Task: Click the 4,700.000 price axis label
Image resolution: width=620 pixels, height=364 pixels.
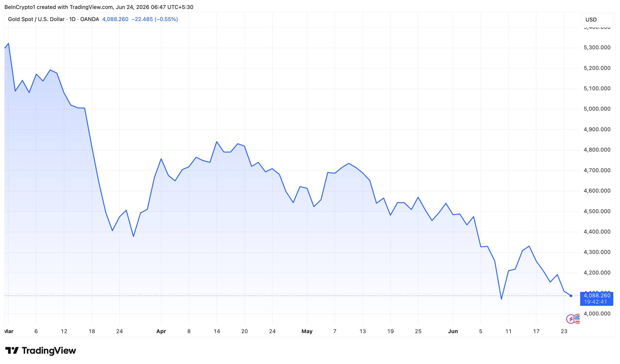Action: 597,170
